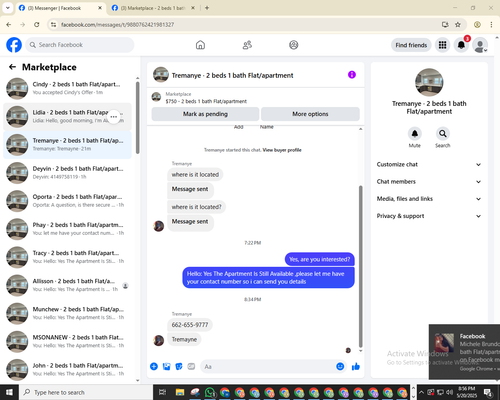
Task: Switch to Marketplace 2 beds browser tab
Action: (153, 8)
